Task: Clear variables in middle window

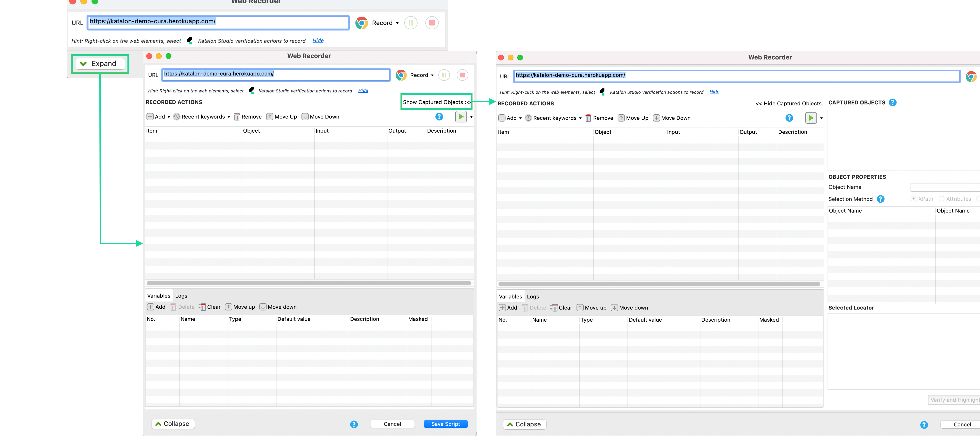Action: click(210, 307)
